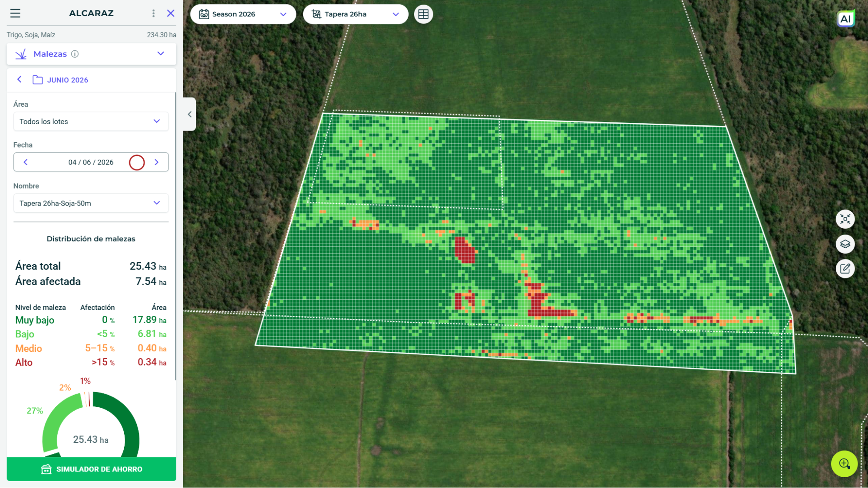Open the AI assistant button

click(845, 19)
